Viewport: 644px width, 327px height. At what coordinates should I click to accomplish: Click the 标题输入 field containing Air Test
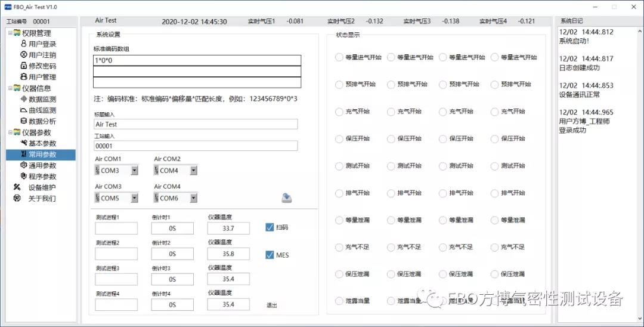click(x=196, y=124)
